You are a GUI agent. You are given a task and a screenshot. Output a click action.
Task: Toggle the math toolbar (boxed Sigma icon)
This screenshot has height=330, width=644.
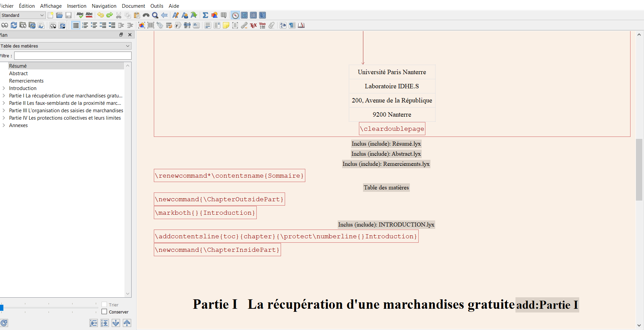(244, 15)
